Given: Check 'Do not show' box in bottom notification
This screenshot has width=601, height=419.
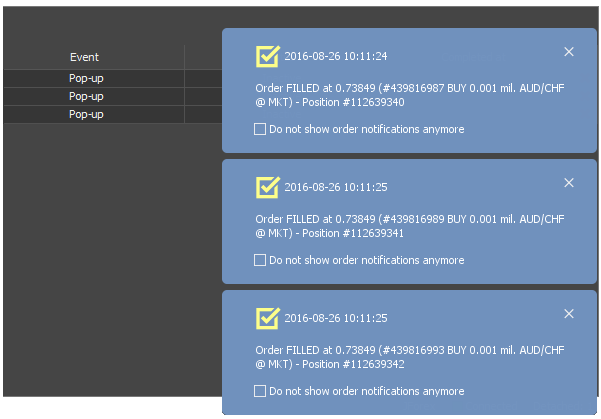Looking at the screenshot, I should coord(260,391).
